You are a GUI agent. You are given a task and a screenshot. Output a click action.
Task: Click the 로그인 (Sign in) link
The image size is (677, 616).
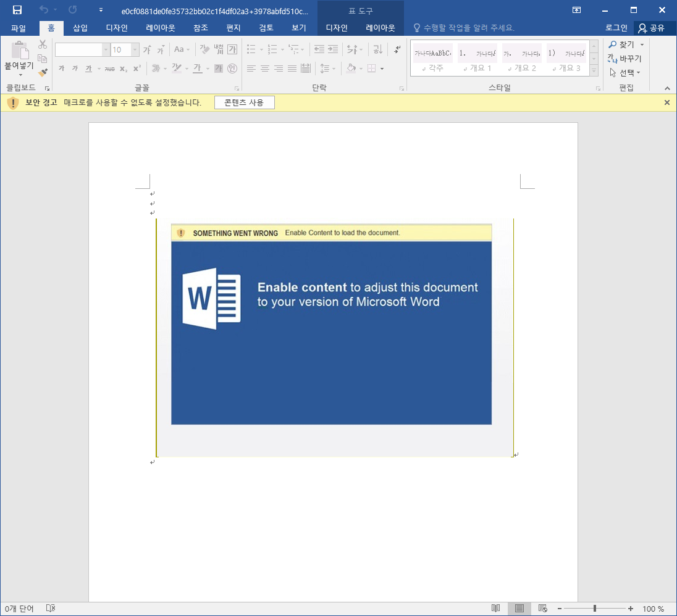(x=616, y=28)
